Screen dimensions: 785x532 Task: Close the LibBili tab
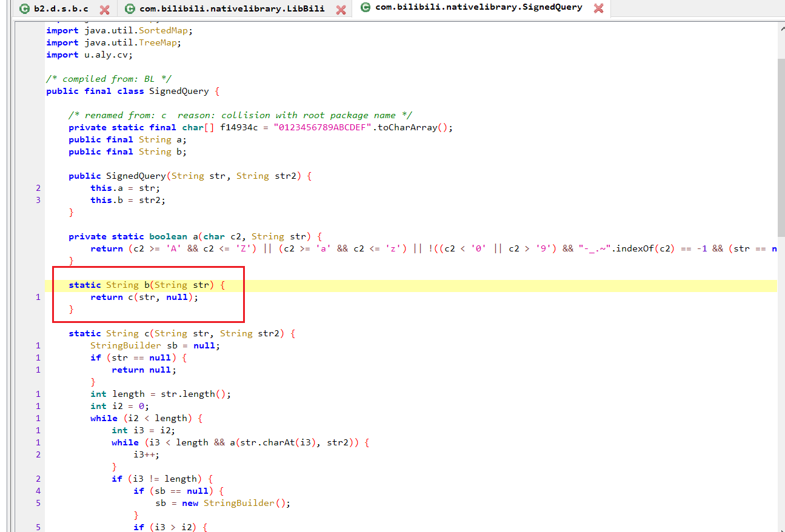(x=341, y=10)
